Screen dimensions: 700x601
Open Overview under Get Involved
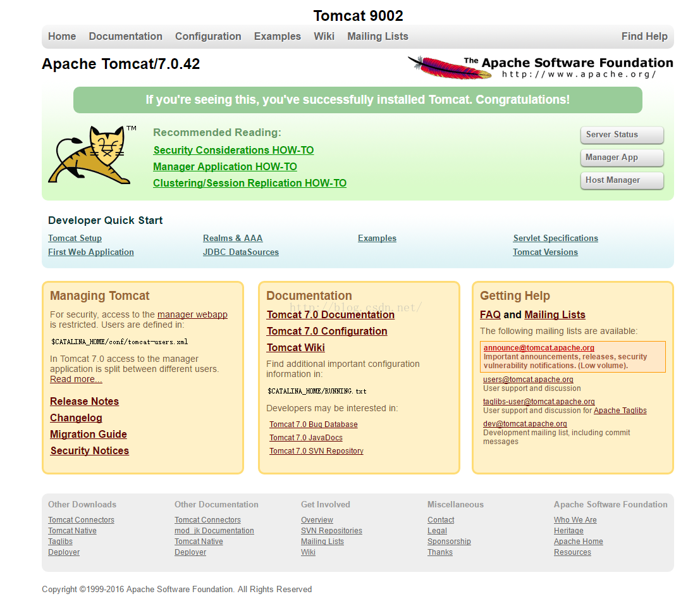pos(317,520)
